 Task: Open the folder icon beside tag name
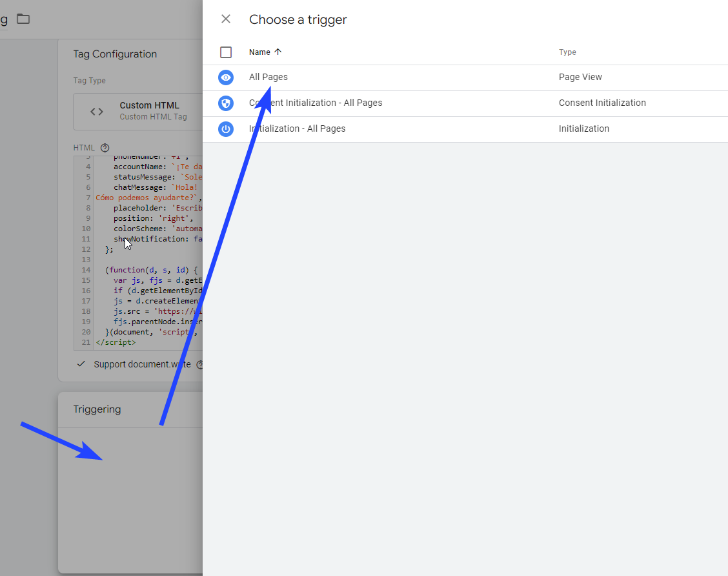click(x=23, y=19)
